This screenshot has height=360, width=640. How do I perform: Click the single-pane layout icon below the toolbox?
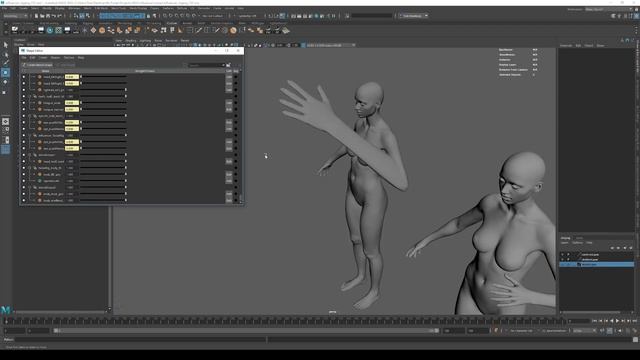pyautogui.click(x=5, y=121)
